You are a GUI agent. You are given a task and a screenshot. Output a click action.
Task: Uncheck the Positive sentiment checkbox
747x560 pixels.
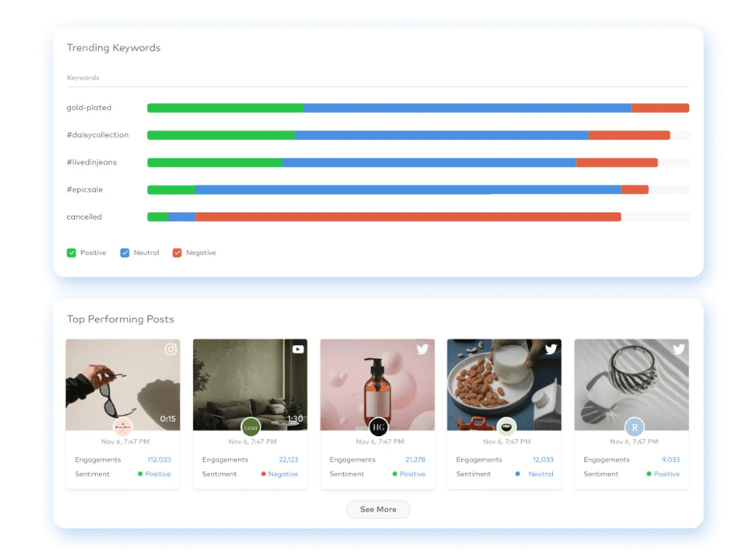click(x=72, y=253)
